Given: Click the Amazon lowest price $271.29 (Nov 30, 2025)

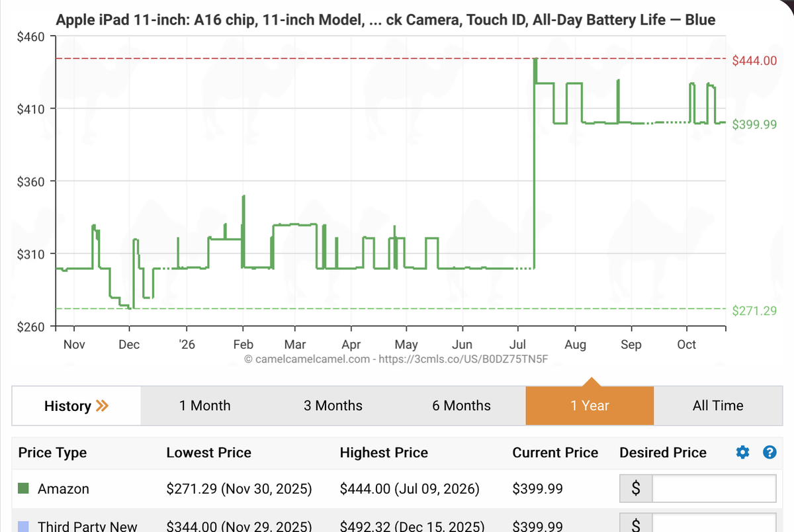Looking at the screenshot, I should click(239, 489).
